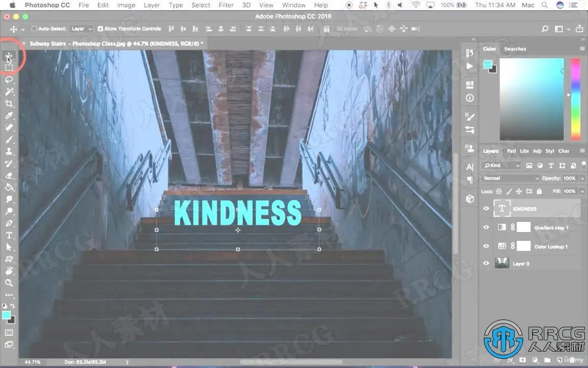Switch to the Swatches tab

click(x=514, y=49)
